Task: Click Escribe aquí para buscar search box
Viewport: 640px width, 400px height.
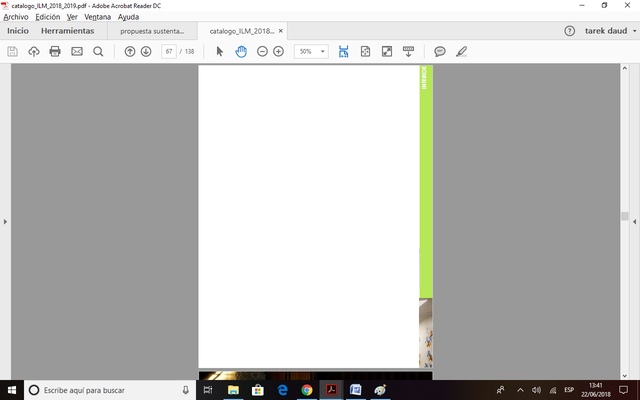Action: tap(110, 390)
